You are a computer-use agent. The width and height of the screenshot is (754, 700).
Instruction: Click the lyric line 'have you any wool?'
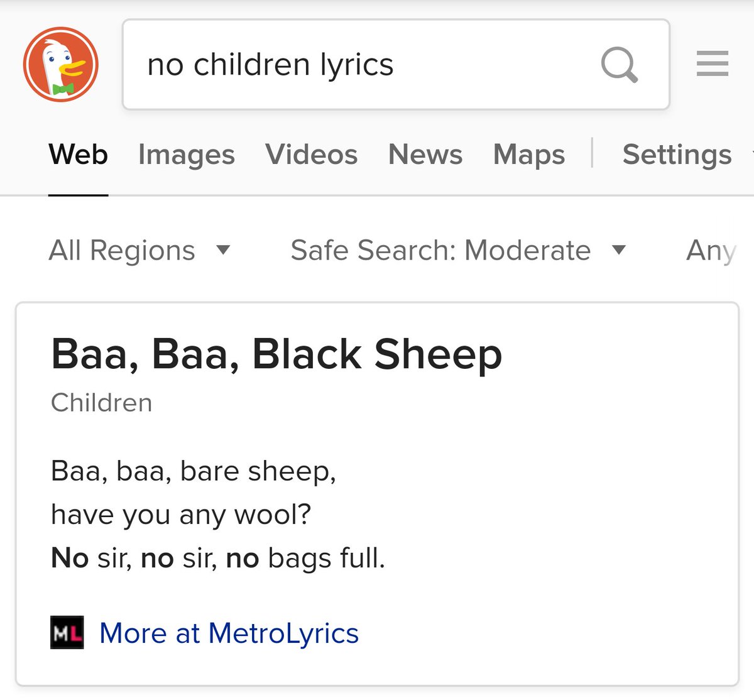[181, 515]
